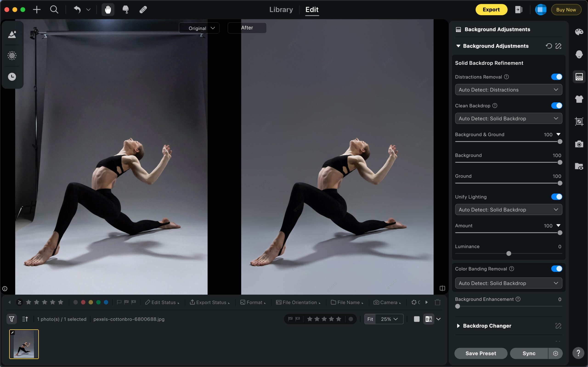Toggle before/after BA compare view
This screenshot has height=367, width=588.
pyautogui.click(x=429, y=319)
